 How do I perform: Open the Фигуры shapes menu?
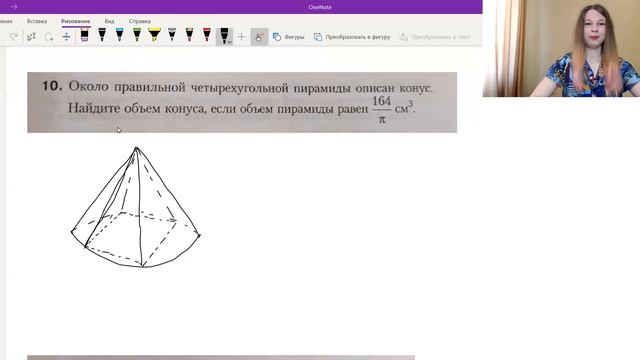coord(289,37)
